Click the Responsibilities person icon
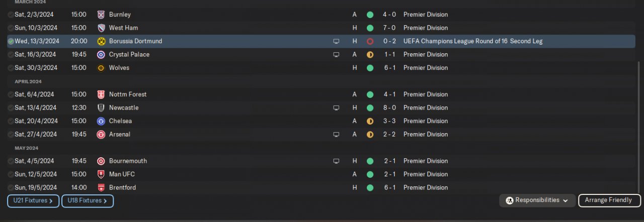 point(510,200)
